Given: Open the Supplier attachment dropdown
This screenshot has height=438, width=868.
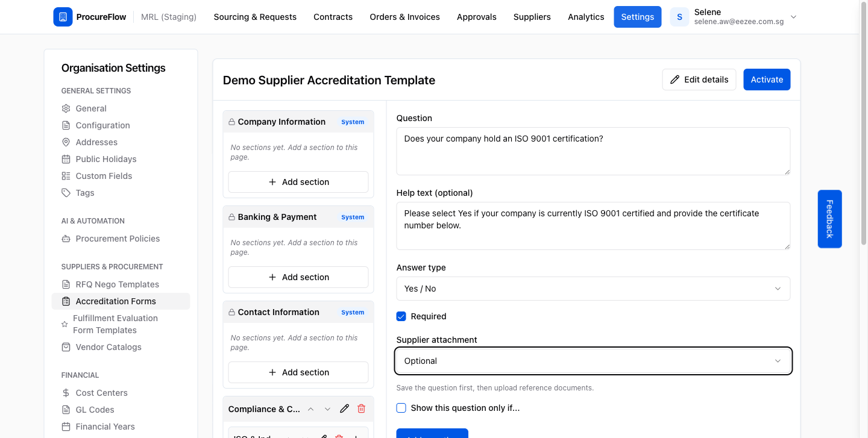Looking at the screenshot, I should coord(593,361).
